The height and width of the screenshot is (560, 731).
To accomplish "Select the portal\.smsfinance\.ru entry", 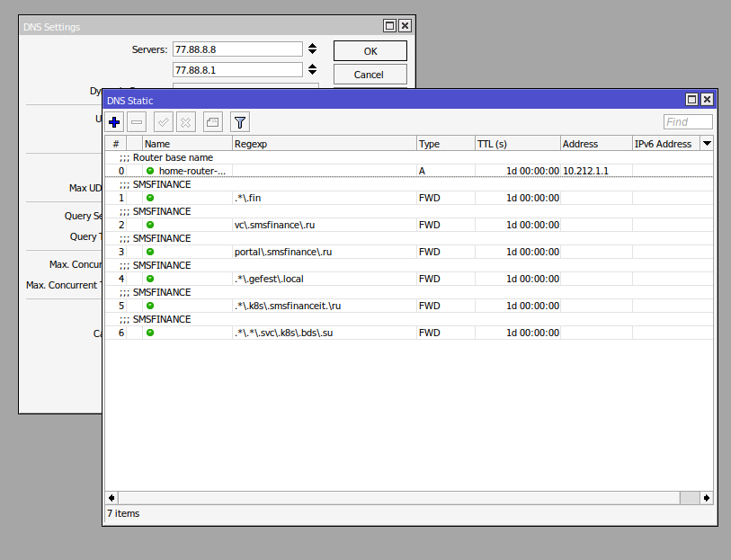I will (x=324, y=252).
